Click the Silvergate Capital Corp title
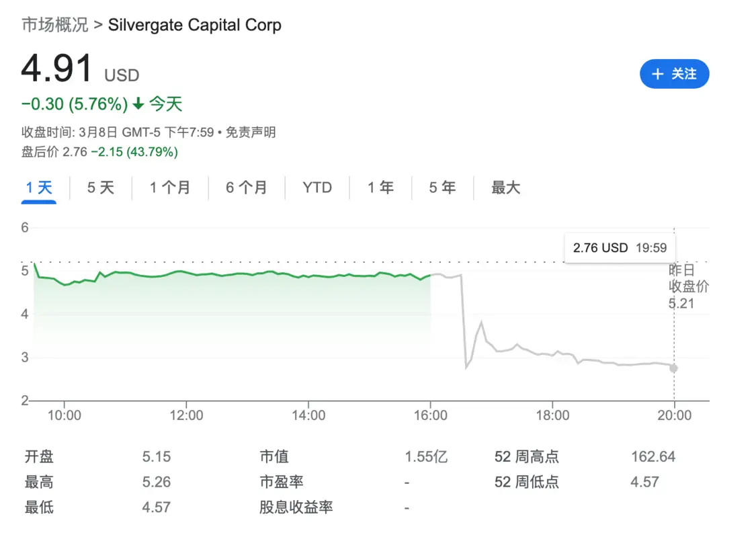The width and height of the screenshot is (756, 535). click(x=195, y=25)
